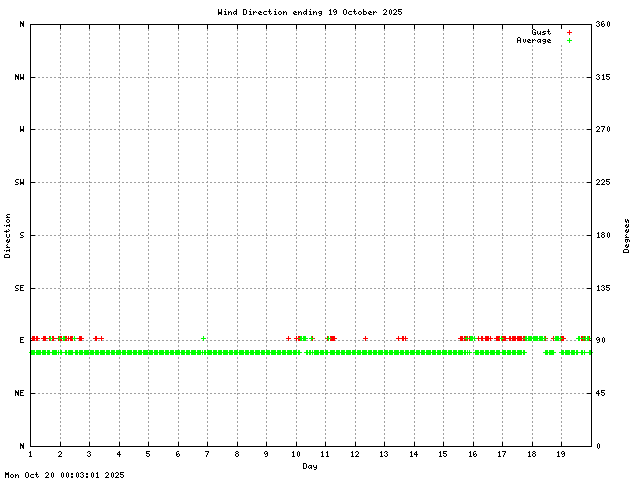Click the NW direction axis label
This screenshot has height=480, width=640.
tap(21, 77)
